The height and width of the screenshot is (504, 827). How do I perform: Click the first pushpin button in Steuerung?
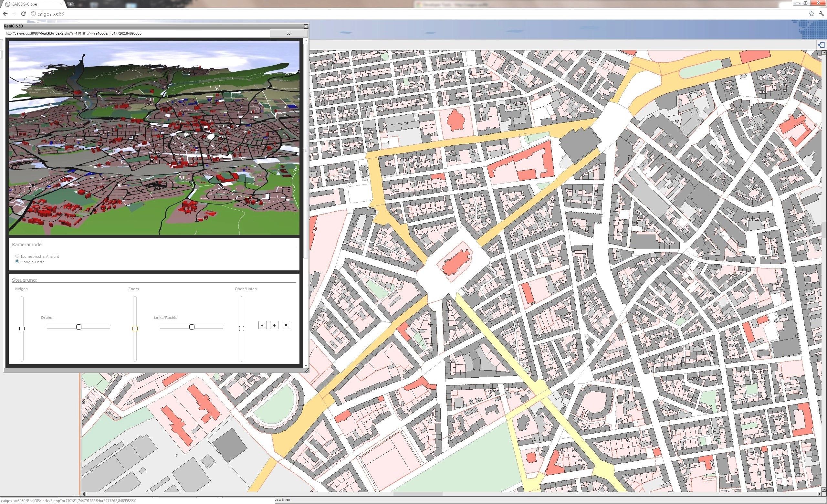click(x=274, y=325)
